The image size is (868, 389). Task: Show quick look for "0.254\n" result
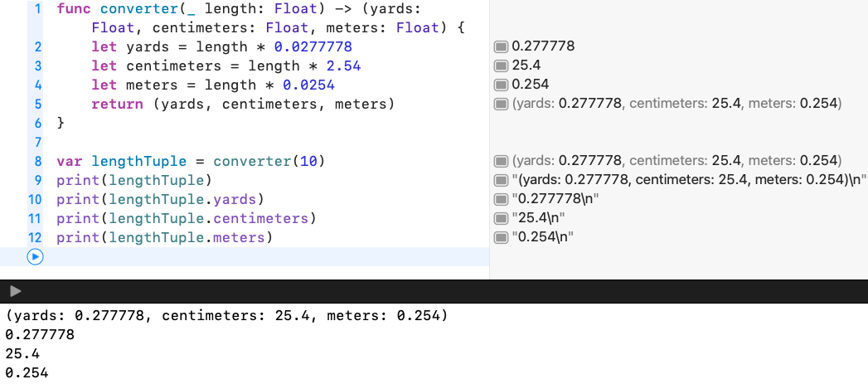pos(501,237)
